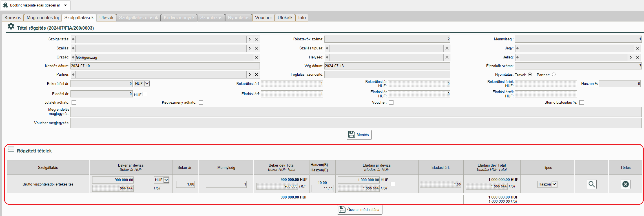Open the Bekerülési ár currency dropdown
The image size is (644, 216).
[147, 84]
